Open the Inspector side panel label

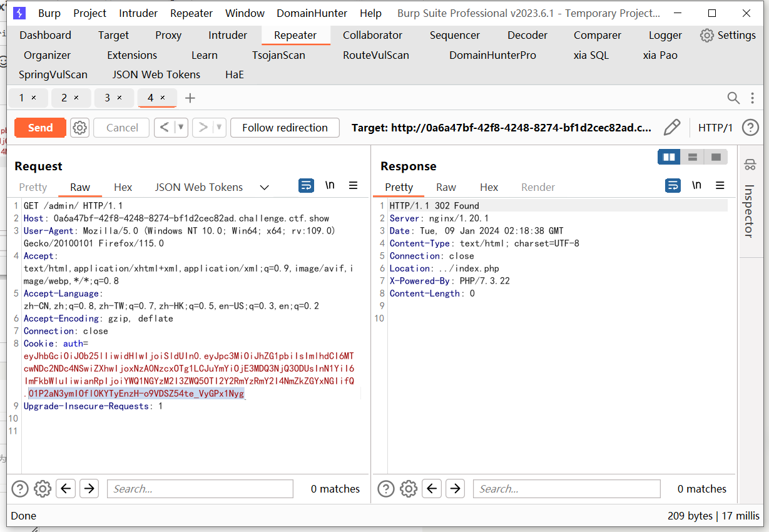tap(749, 211)
